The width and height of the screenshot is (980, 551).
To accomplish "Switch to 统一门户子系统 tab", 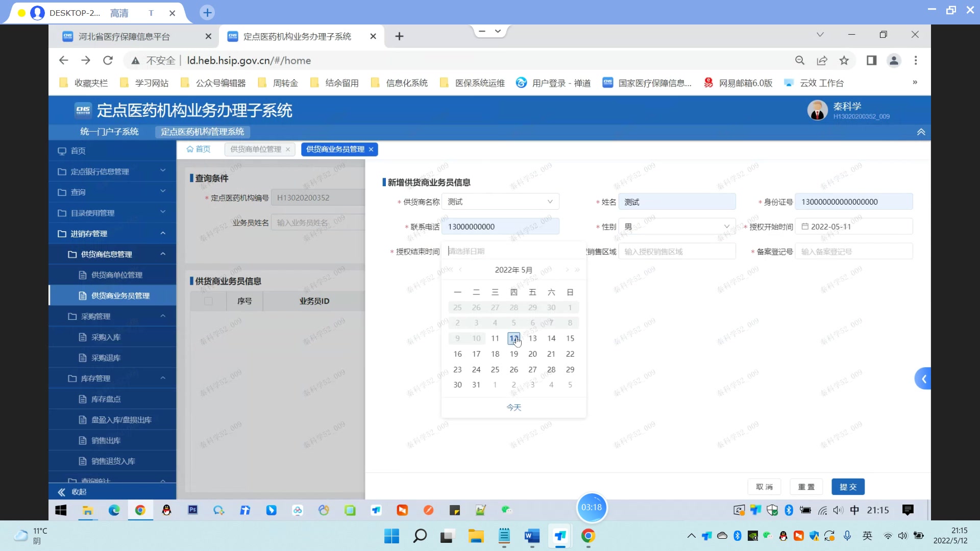I will pyautogui.click(x=109, y=132).
